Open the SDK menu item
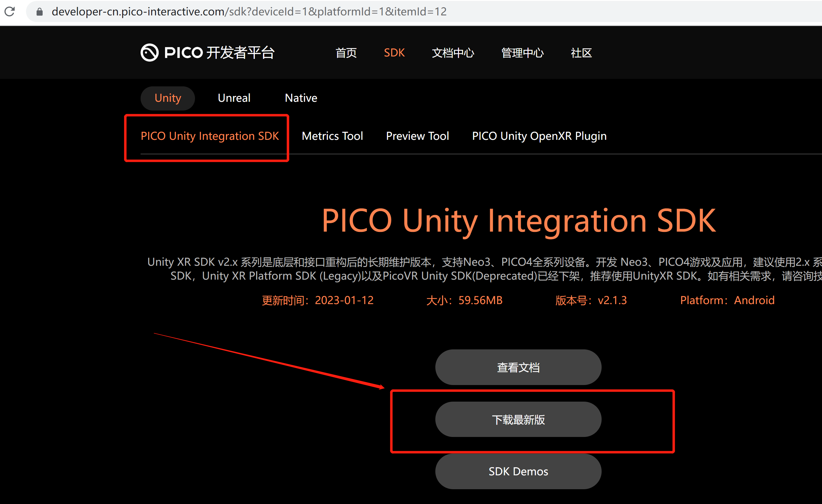The width and height of the screenshot is (822, 504). click(x=394, y=53)
